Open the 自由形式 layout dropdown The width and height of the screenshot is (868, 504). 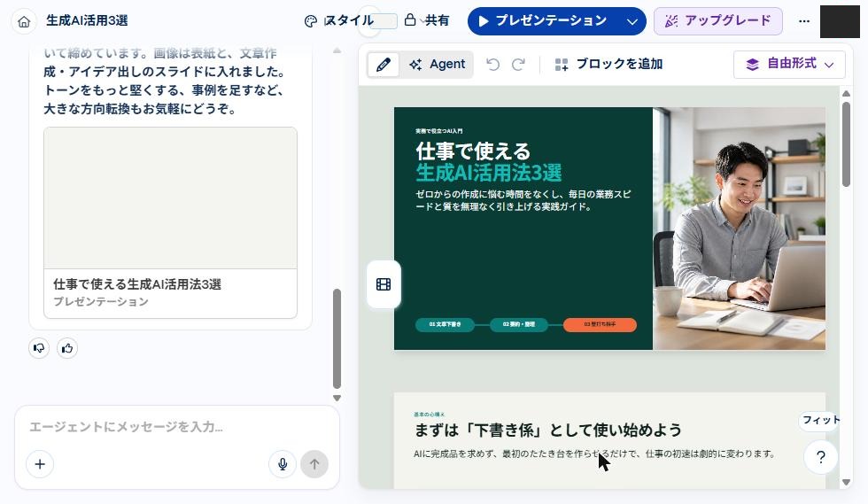pos(789,65)
